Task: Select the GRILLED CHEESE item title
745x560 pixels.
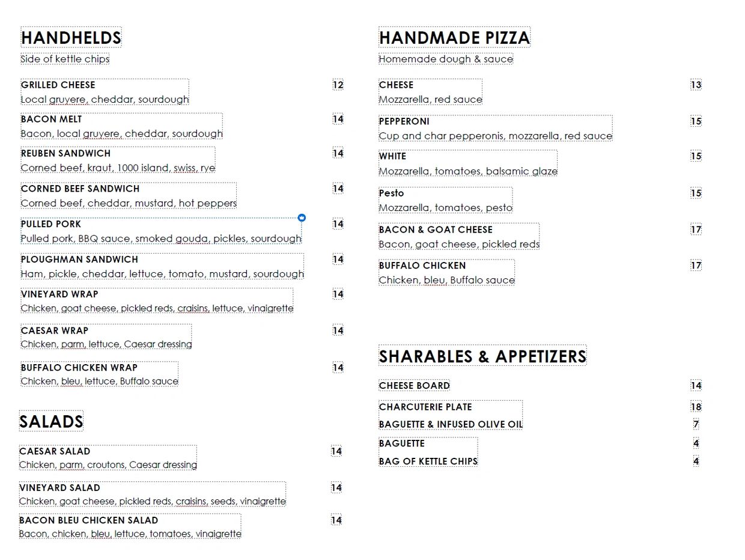Action: (x=58, y=85)
